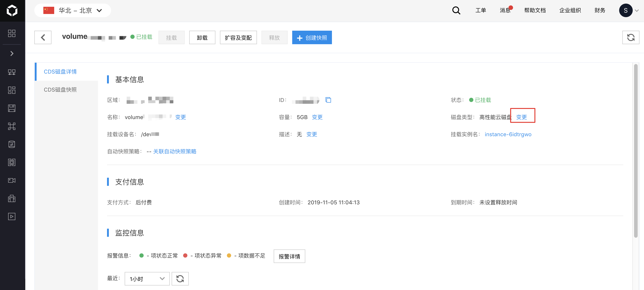Switch to CDS磁盘快照 tab
The image size is (644, 290).
pos(60,90)
